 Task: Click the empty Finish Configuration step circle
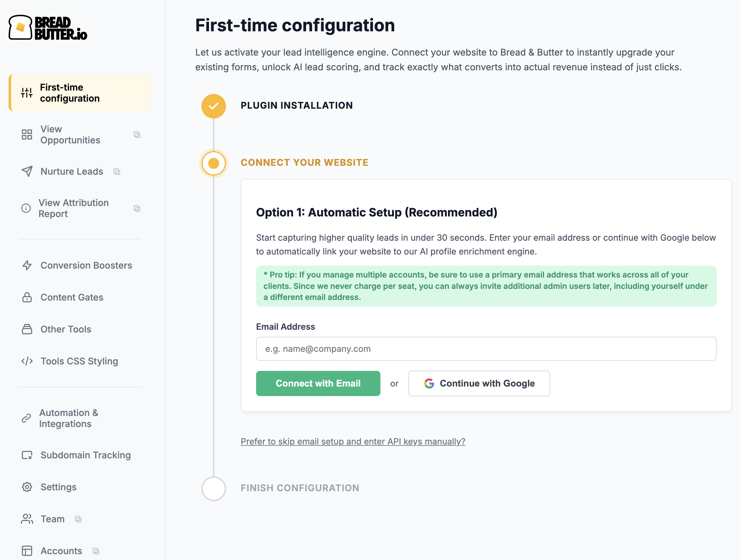pyautogui.click(x=213, y=488)
